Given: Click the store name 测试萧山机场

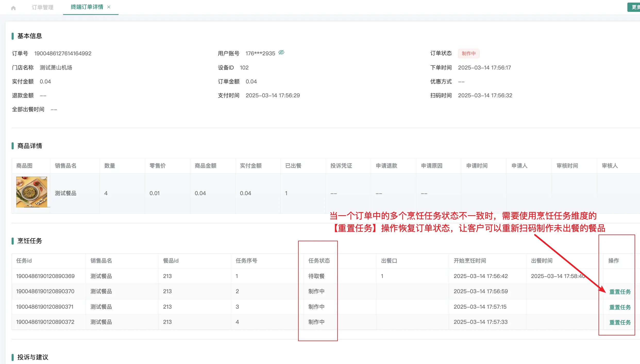Looking at the screenshot, I should 56,68.
